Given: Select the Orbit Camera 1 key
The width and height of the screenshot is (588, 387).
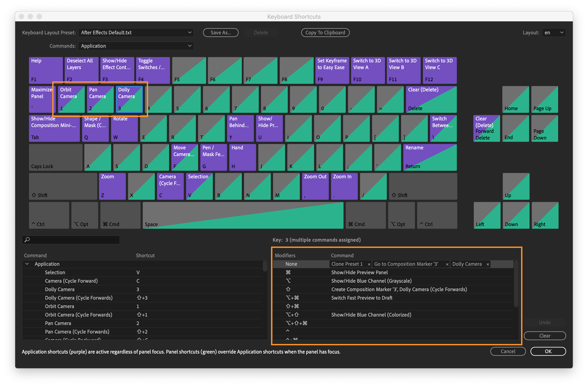Looking at the screenshot, I should click(x=71, y=99).
